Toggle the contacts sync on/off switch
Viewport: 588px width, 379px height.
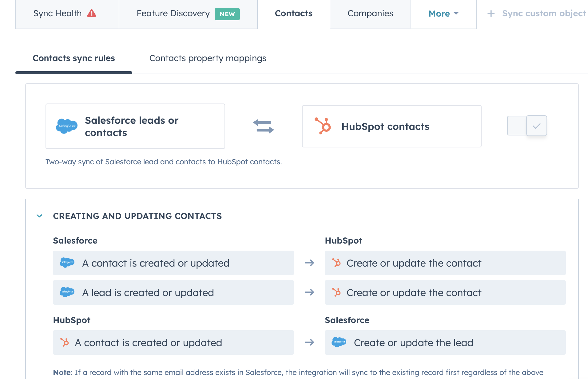pyautogui.click(x=517, y=126)
